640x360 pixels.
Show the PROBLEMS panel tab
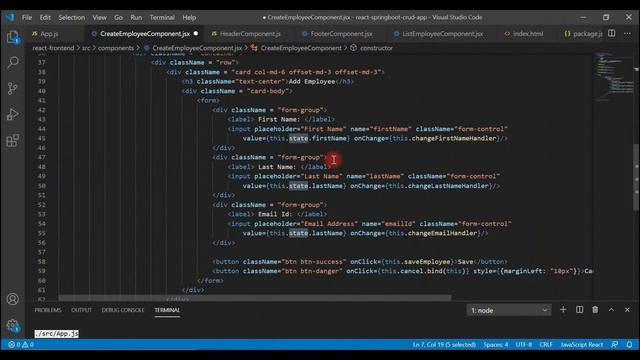pos(48,310)
